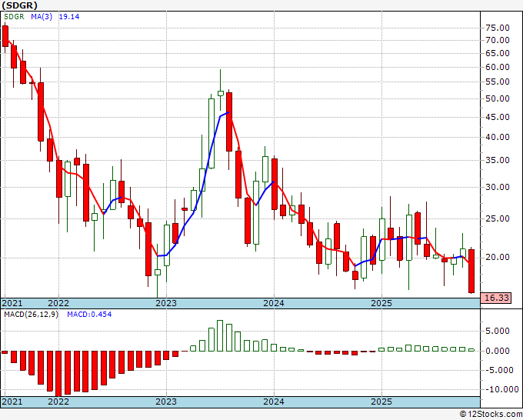Click the 2023 label on MACD axis
523x420 pixels.
tap(166, 402)
